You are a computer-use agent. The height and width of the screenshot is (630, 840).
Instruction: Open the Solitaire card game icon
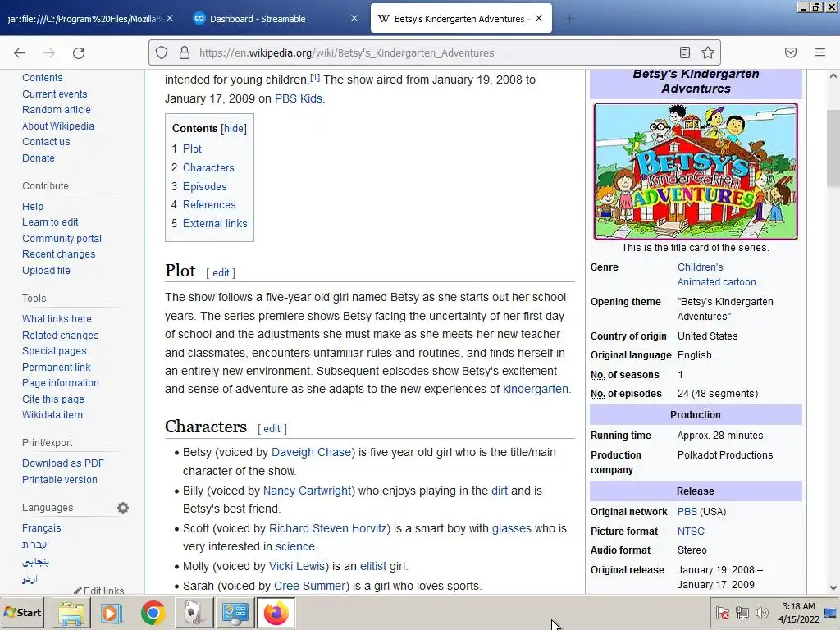(x=193, y=613)
